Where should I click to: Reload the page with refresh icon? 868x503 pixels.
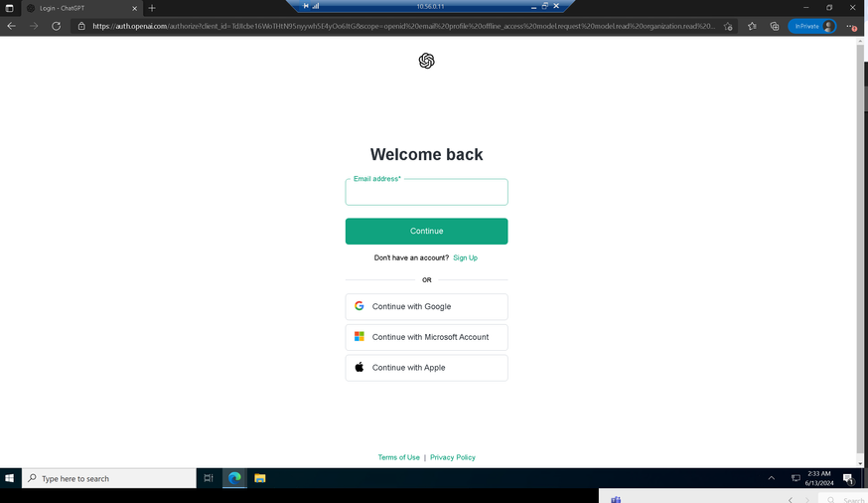tap(56, 26)
